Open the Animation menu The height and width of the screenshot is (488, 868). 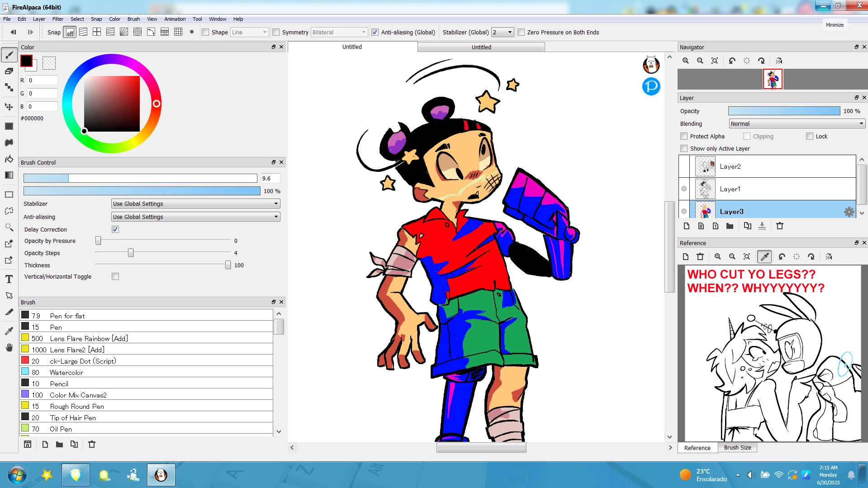(x=175, y=19)
